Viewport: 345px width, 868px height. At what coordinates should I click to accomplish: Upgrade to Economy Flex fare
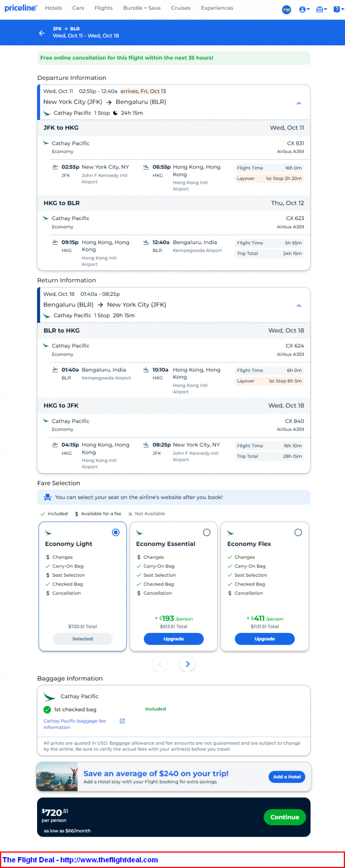(265, 639)
